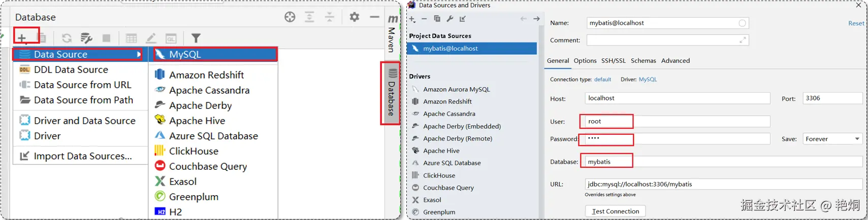
Task: Switch to the SSH/SSL tab
Action: point(614,61)
